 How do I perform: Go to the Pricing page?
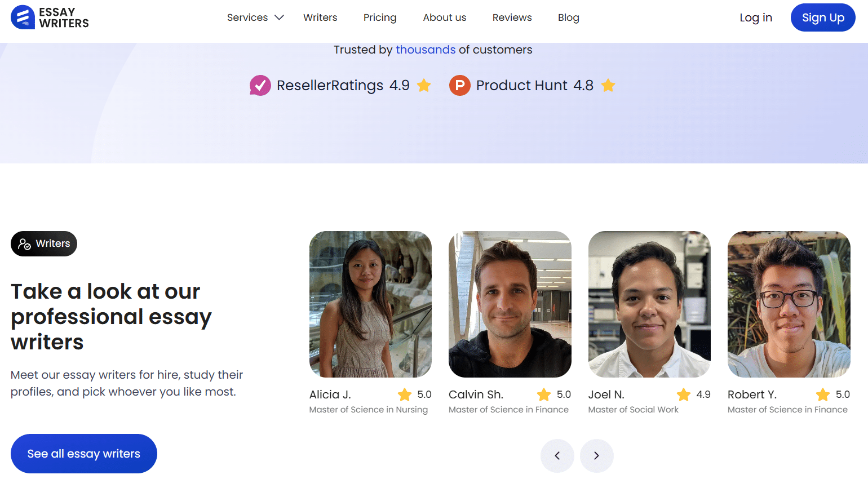tap(380, 17)
